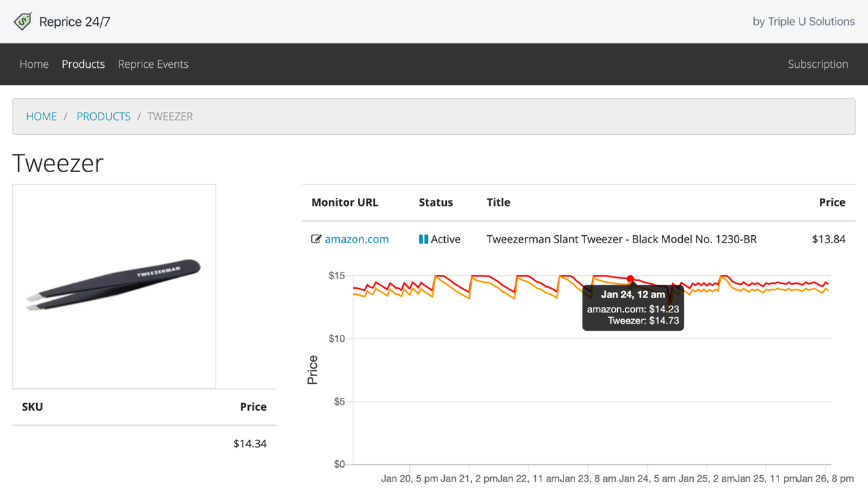868x488 pixels.
Task: Click the edit icon beside amazon.com
Action: tap(316, 239)
